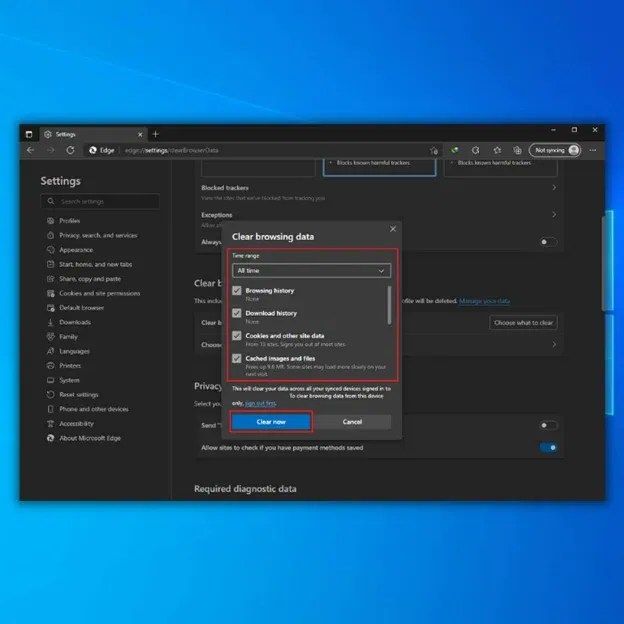Uncheck Cookies and other site data

pyautogui.click(x=237, y=336)
